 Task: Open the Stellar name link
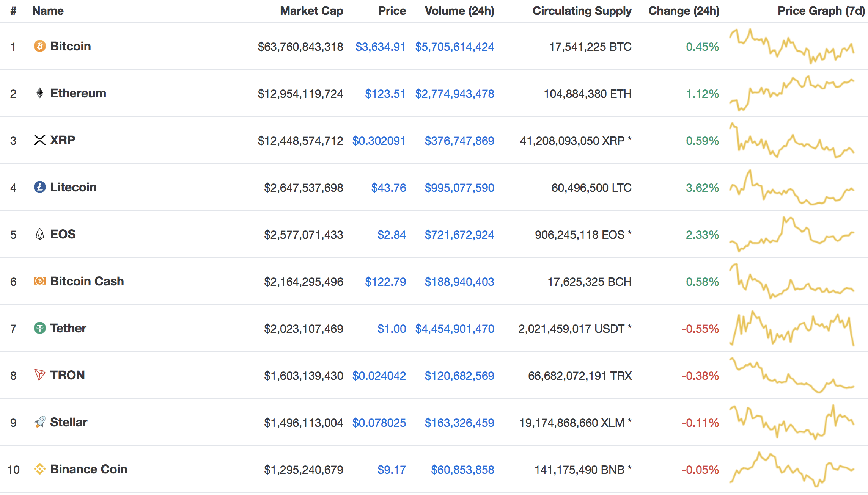[69, 422]
